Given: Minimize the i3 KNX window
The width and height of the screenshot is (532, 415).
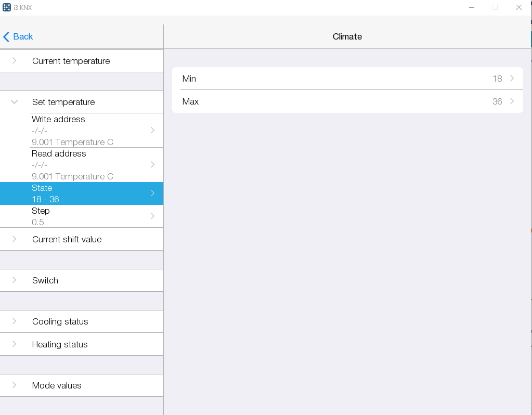Looking at the screenshot, I should [471, 7].
